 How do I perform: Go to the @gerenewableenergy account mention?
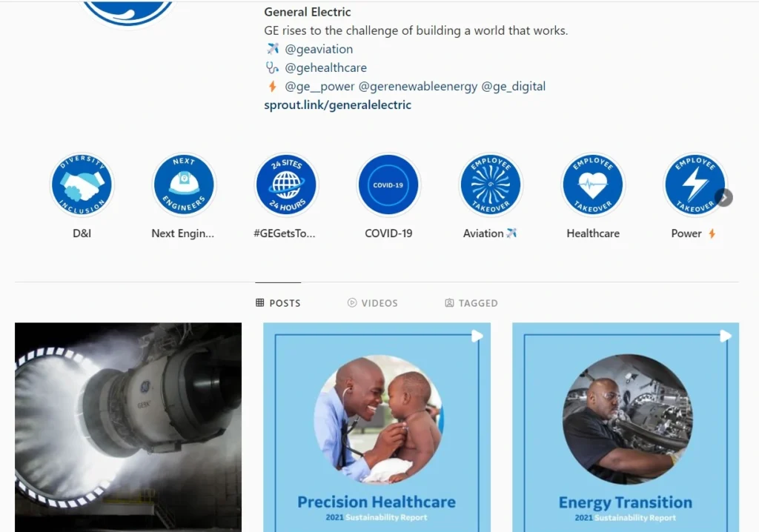tap(418, 86)
